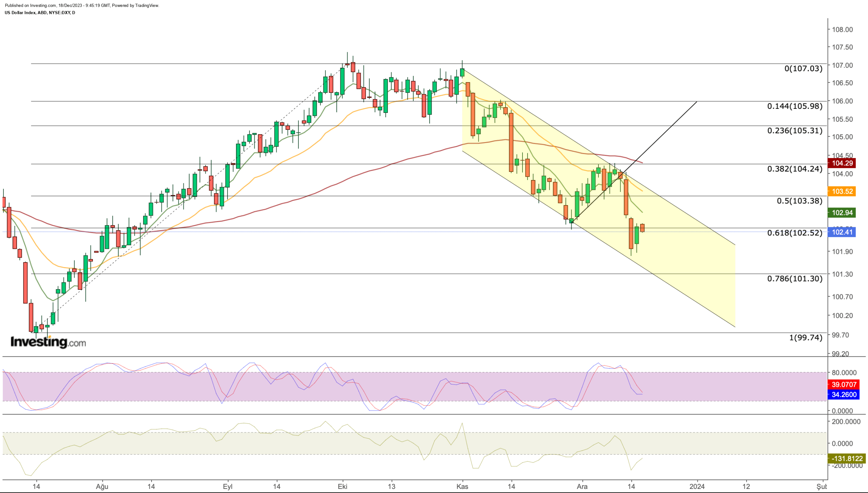Click the blue 102.41 current price label

[842, 232]
